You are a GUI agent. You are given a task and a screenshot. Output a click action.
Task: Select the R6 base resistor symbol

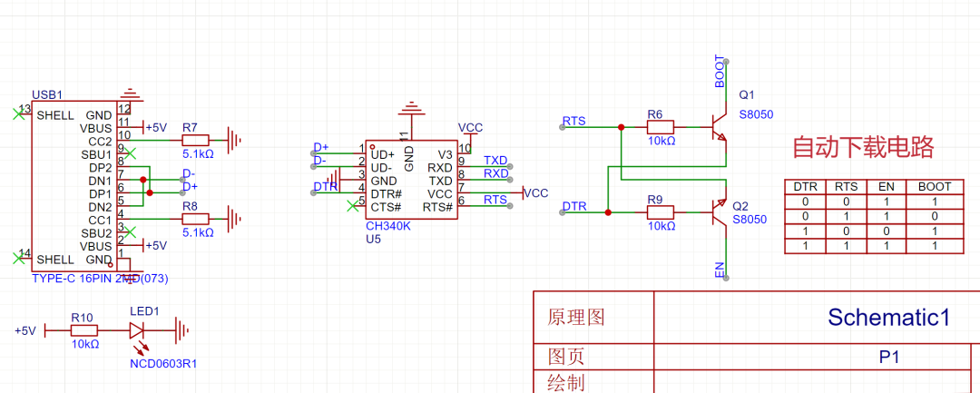660,127
